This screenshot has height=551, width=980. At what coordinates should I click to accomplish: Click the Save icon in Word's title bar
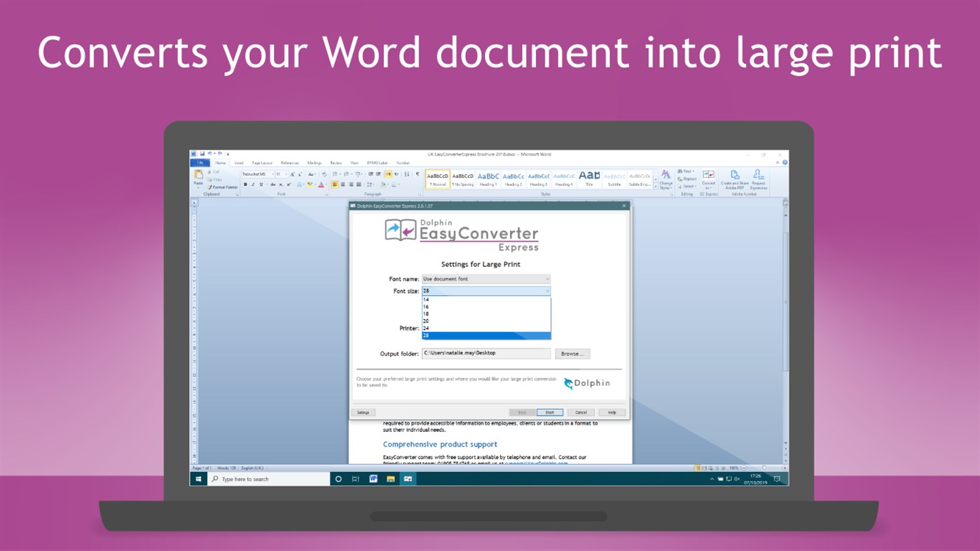pyautogui.click(x=202, y=153)
